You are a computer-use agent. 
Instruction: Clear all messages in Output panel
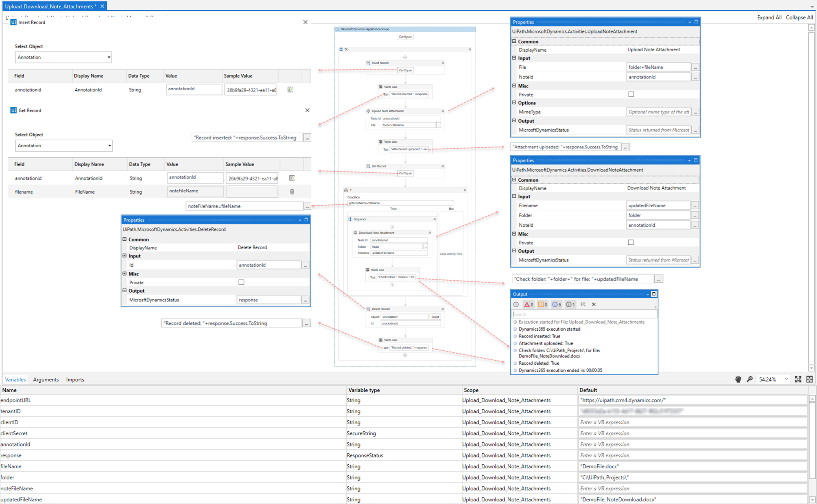click(594, 304)
